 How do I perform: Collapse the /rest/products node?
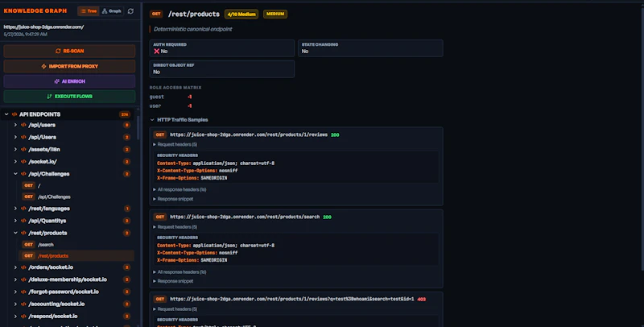pos(15,233)
